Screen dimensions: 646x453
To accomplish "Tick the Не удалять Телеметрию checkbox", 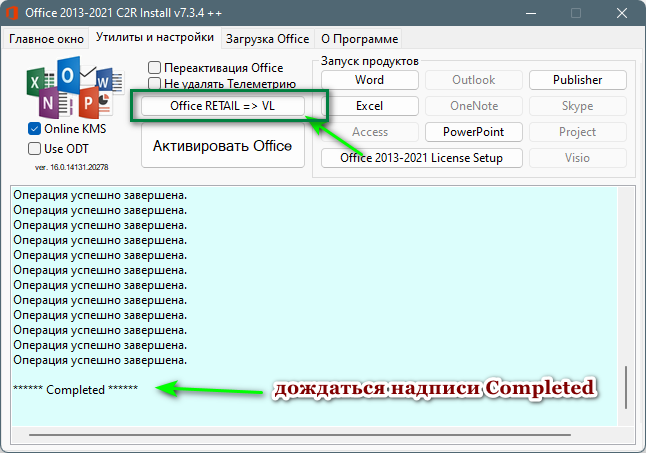I will (154, 84).
